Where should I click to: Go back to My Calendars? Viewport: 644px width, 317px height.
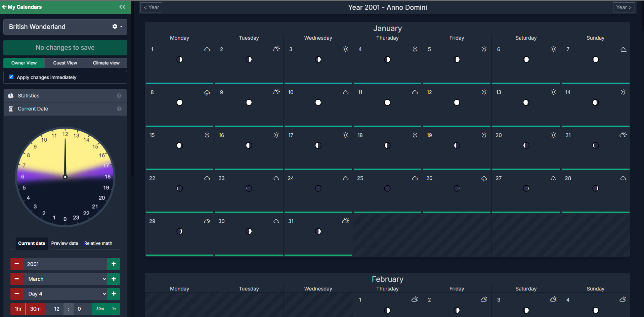[22, 7]
